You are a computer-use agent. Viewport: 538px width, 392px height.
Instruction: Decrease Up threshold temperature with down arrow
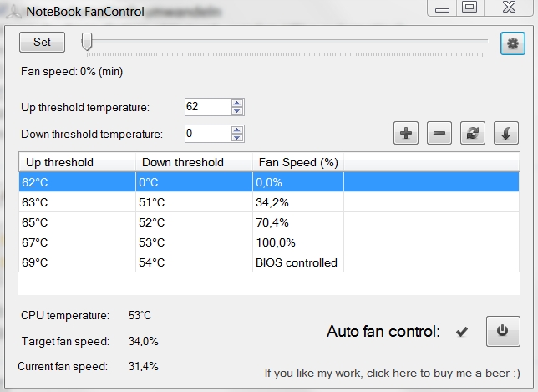click(x=237, y=110)
